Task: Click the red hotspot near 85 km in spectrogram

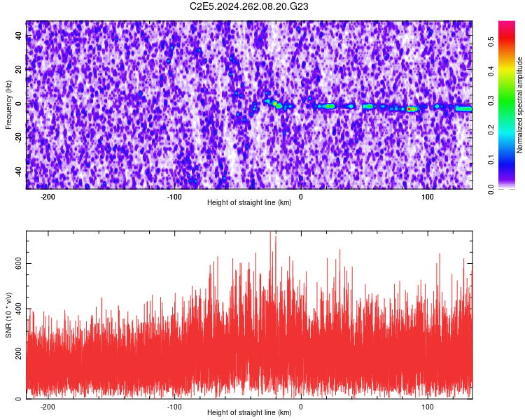Action: (x=409, y=109)
